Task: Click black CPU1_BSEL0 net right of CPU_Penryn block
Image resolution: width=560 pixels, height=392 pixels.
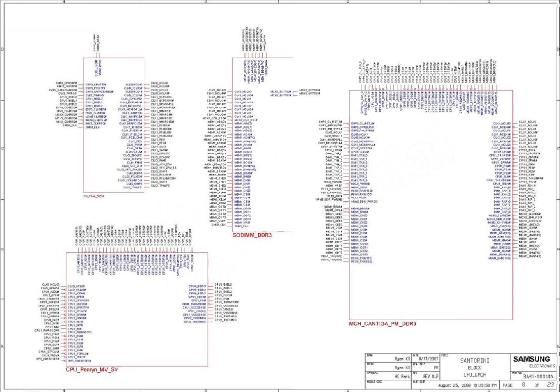Action: 223,285
